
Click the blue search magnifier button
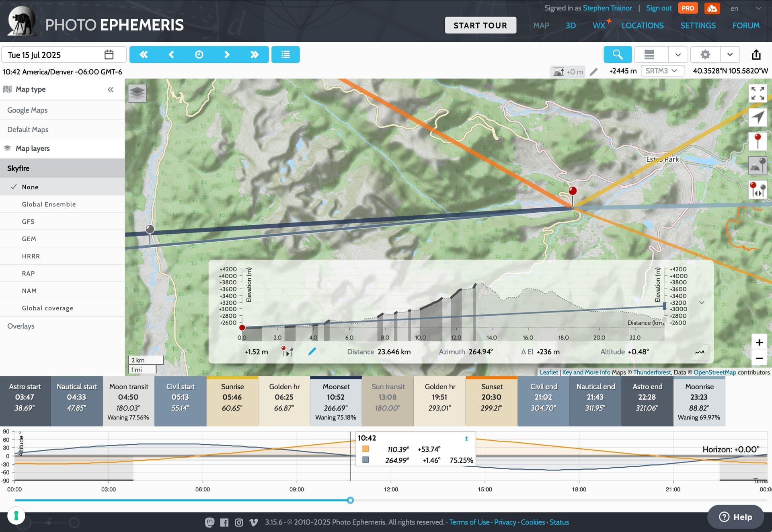pos(618,55)
